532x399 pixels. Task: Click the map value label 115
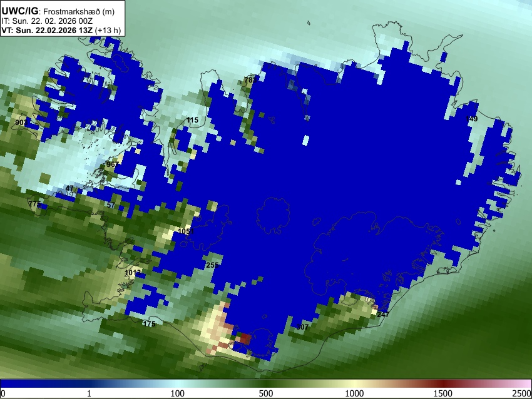[x=192, y=120]
